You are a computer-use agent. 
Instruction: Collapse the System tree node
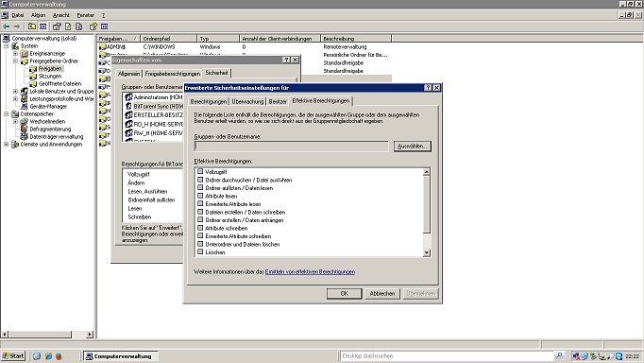[7, 46]
